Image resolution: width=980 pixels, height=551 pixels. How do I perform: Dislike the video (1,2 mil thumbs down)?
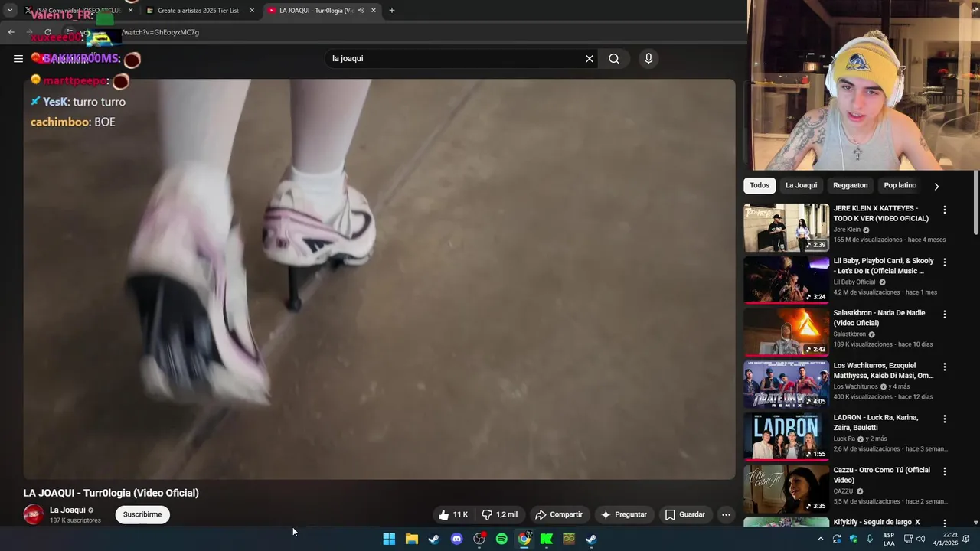click(499, 514)
